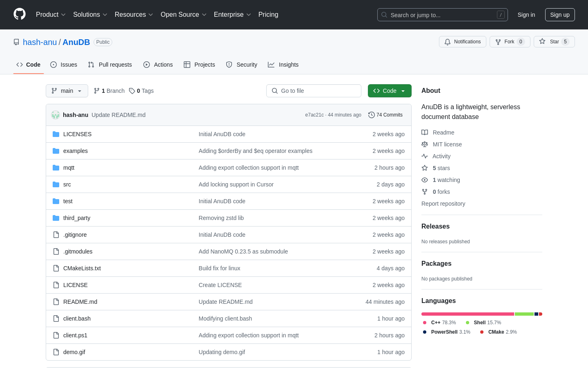Click the C++ segment in languages bar
This screenshot has width=588, height=368.
point(468,314)
